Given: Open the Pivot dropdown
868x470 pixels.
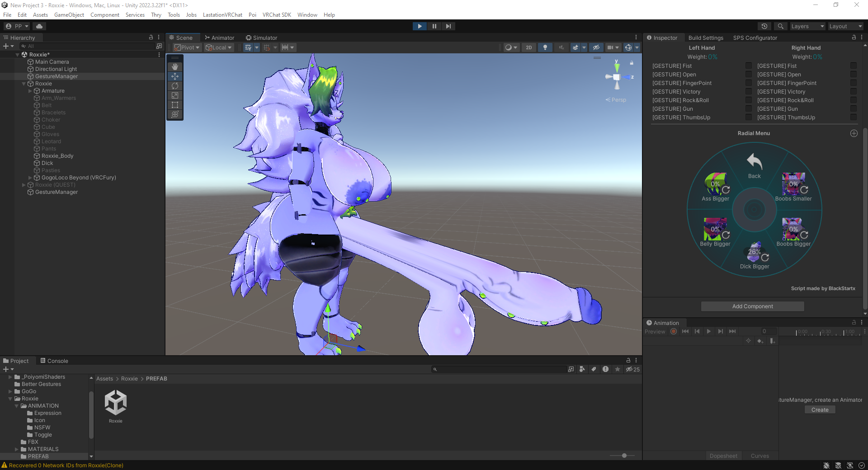Looking at the screenshot, I should pos(187,47).
